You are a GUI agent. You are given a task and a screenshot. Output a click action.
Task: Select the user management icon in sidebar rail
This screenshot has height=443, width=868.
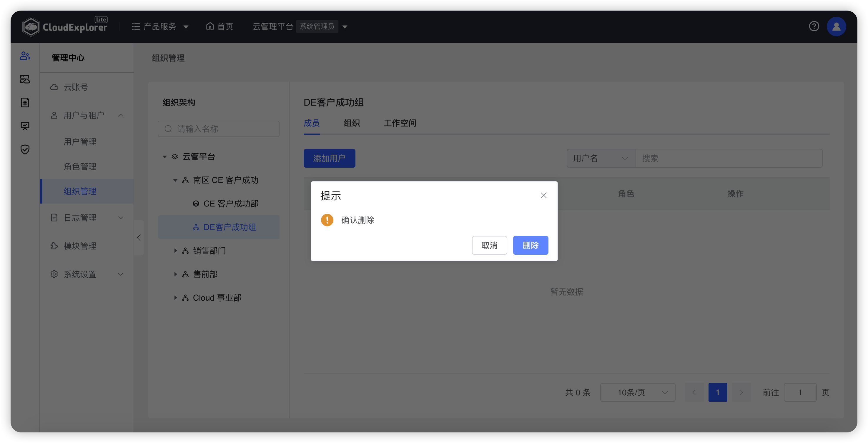pos(25,56)
